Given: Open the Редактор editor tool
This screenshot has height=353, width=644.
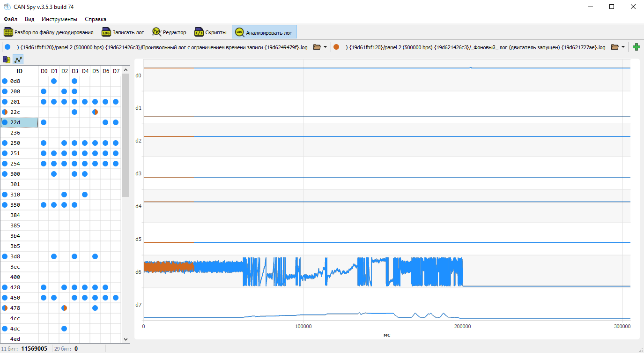Looking at the screenshot, I should click(x=169, y=32).
